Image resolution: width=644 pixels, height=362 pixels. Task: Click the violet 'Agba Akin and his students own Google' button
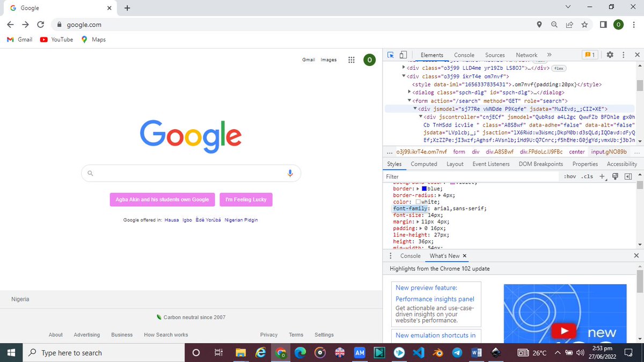(x=162, y=200)
